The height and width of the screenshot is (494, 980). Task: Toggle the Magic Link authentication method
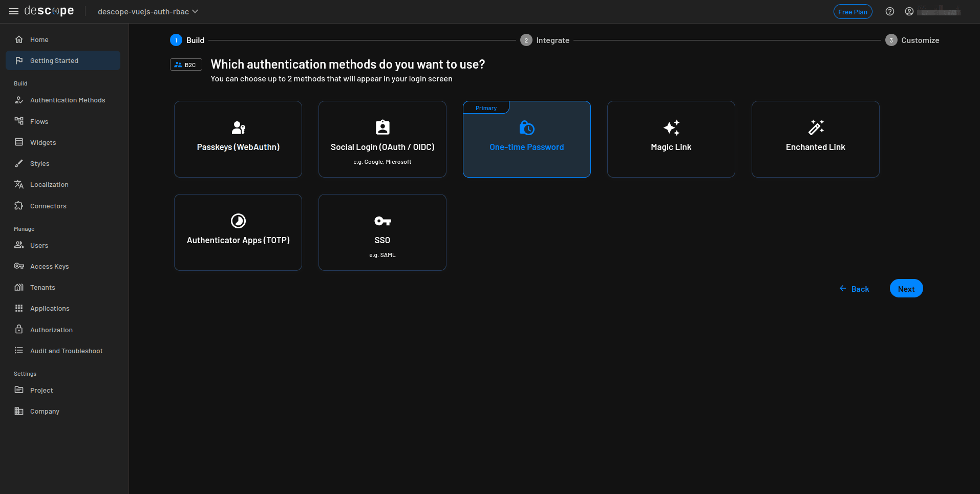671,139
